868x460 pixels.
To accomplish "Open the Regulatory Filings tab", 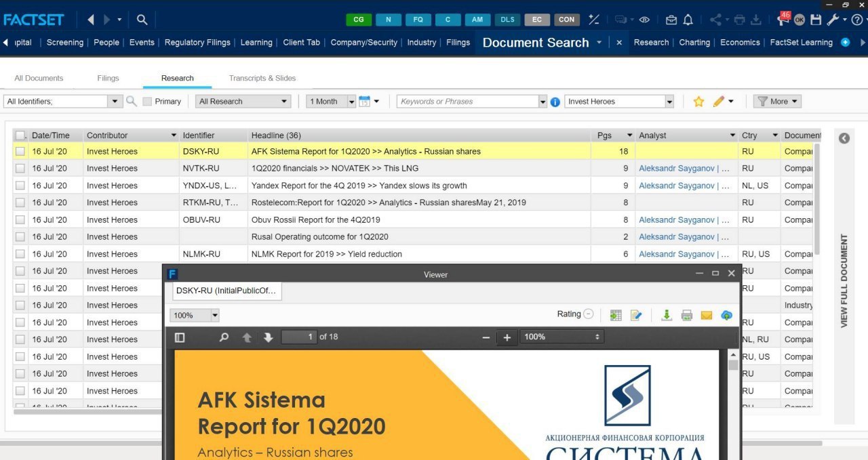I will pyautogui.click(x=197, y=42).
